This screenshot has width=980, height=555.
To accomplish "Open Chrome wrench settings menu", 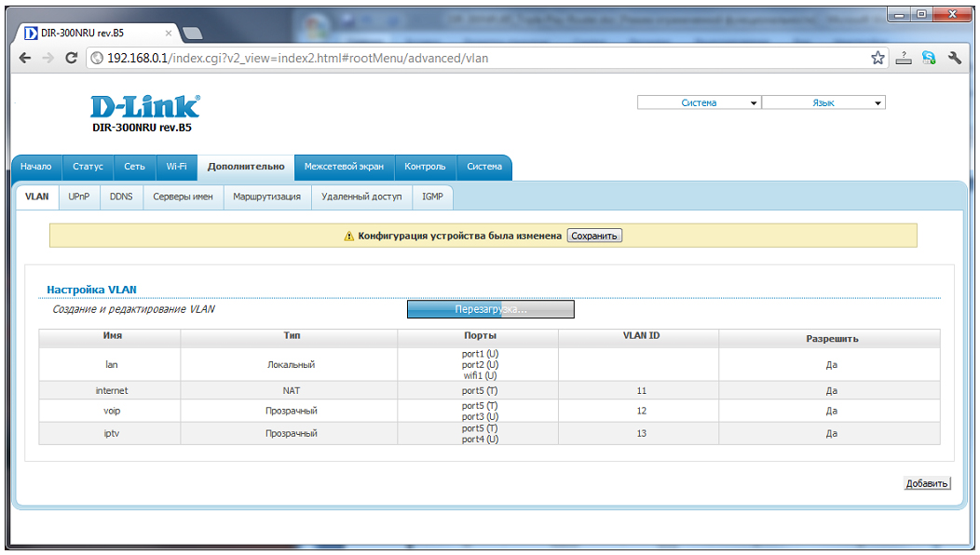I will pyautogui.click(x=955, y=58).
